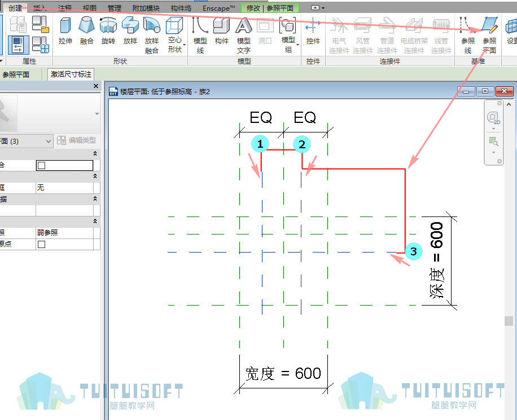517x420 pixels.
Task: Activate the 放样 sweep tool
Action: tap(130, 31)
